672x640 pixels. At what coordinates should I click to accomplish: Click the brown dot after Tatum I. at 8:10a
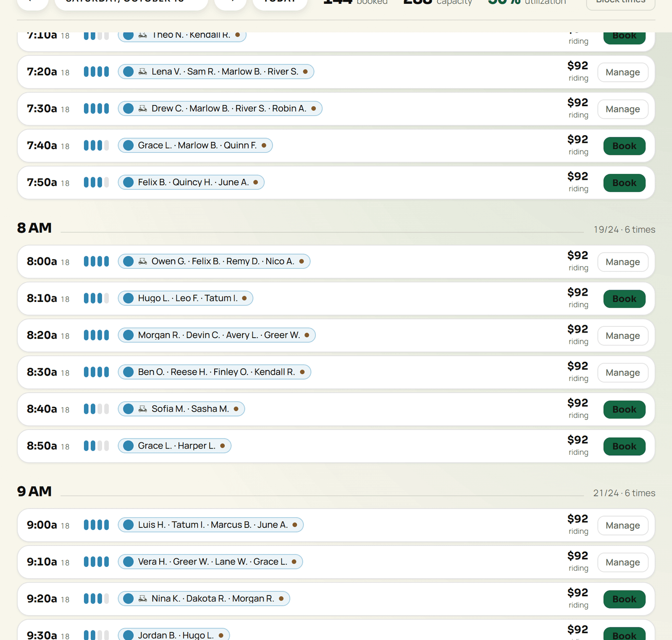pyautogui.click(x=244, y=298)
